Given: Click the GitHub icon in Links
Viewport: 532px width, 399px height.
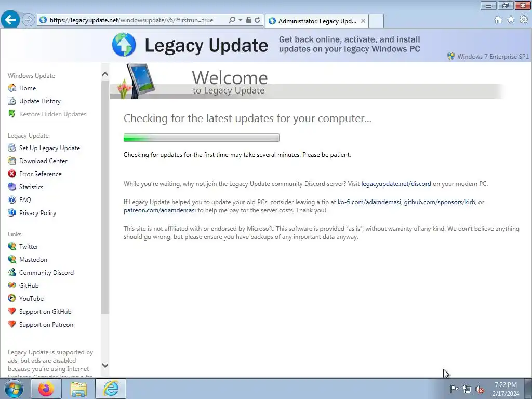Looking at the screenshot, I should pos(12,285).
